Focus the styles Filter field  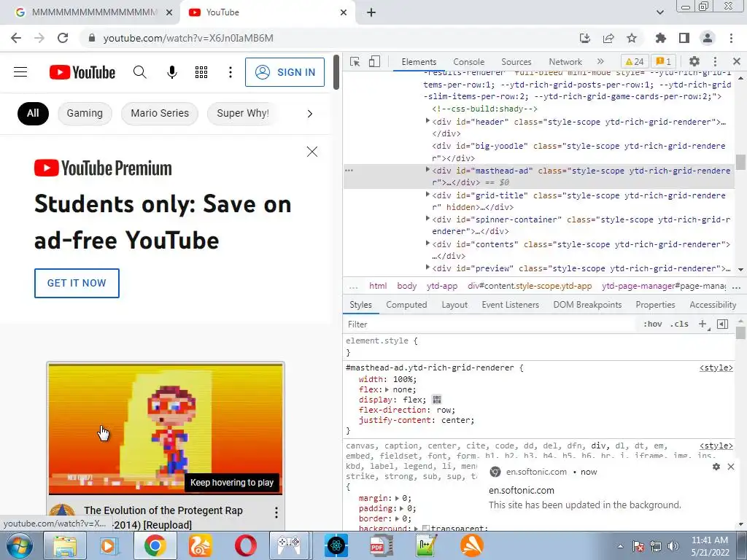491,324
